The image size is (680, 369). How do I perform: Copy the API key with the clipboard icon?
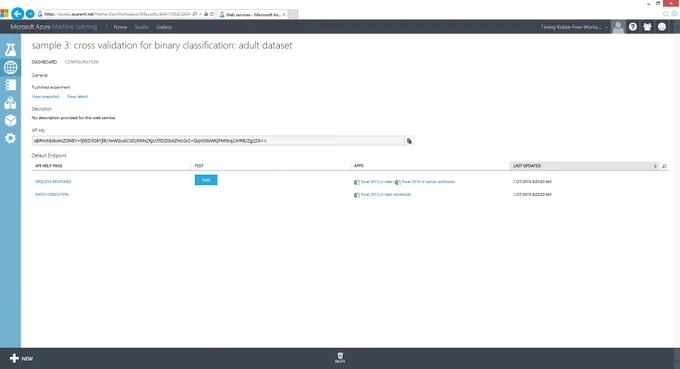tap(409, 141)
